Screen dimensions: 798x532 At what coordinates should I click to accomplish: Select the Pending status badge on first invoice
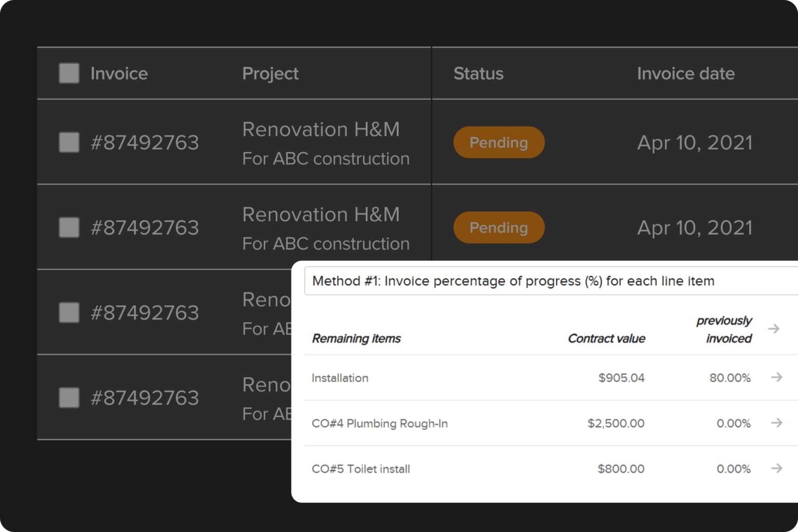499,142
